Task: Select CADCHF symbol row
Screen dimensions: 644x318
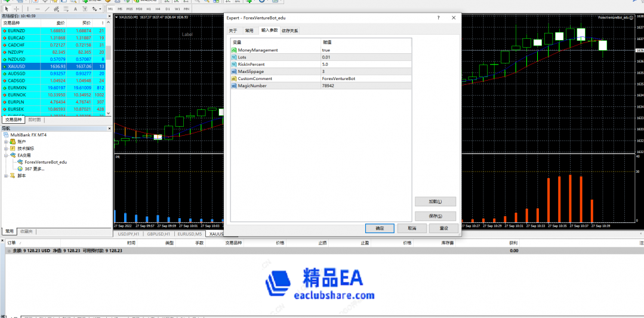Action: point(53,44)
